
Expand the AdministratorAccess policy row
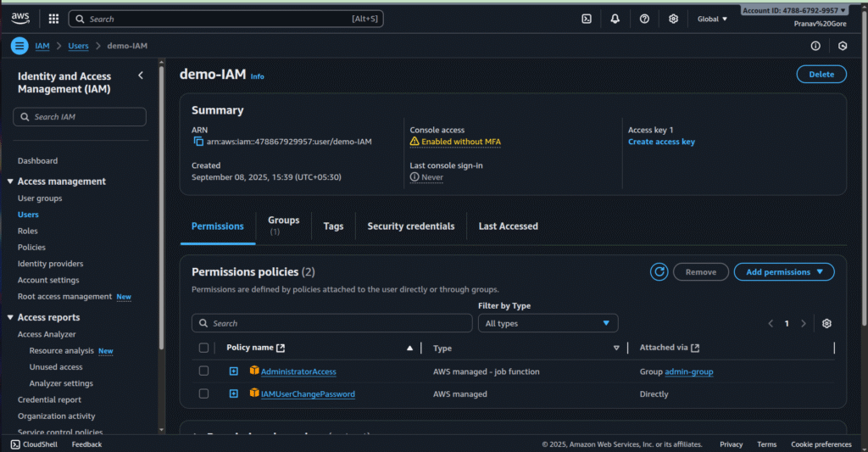234,371
